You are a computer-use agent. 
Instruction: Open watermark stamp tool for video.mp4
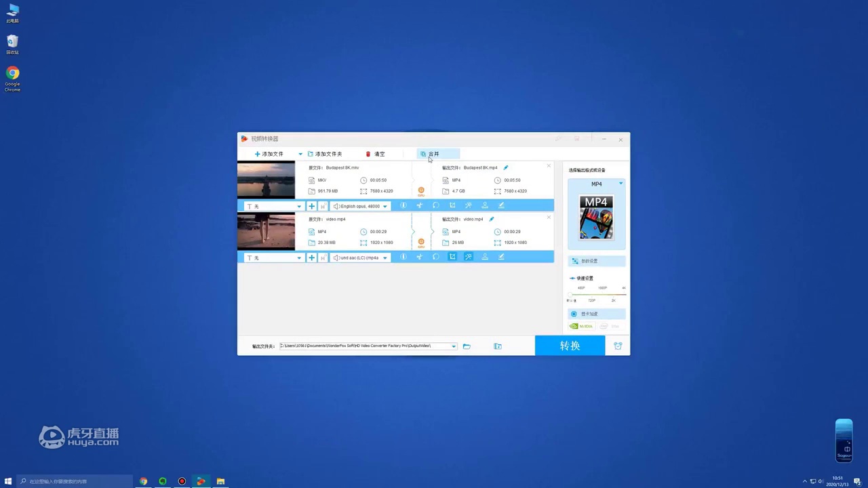pos(485,257)
